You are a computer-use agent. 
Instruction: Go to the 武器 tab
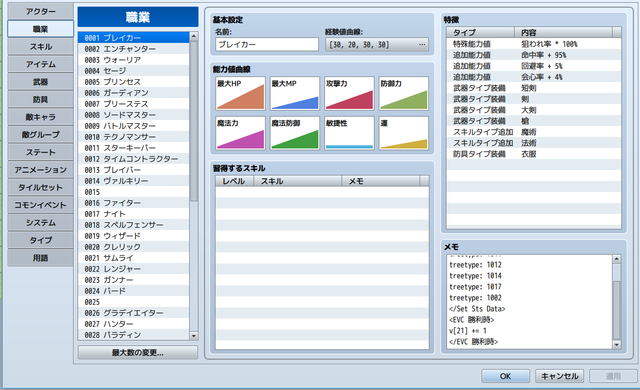[40, 82]
